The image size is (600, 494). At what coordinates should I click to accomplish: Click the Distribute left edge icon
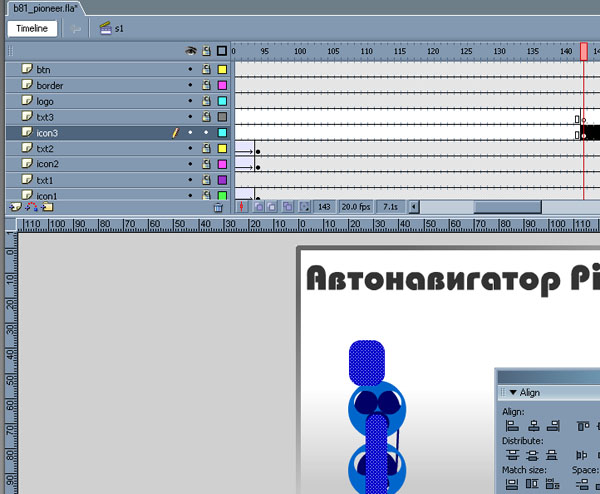point(582,455)
